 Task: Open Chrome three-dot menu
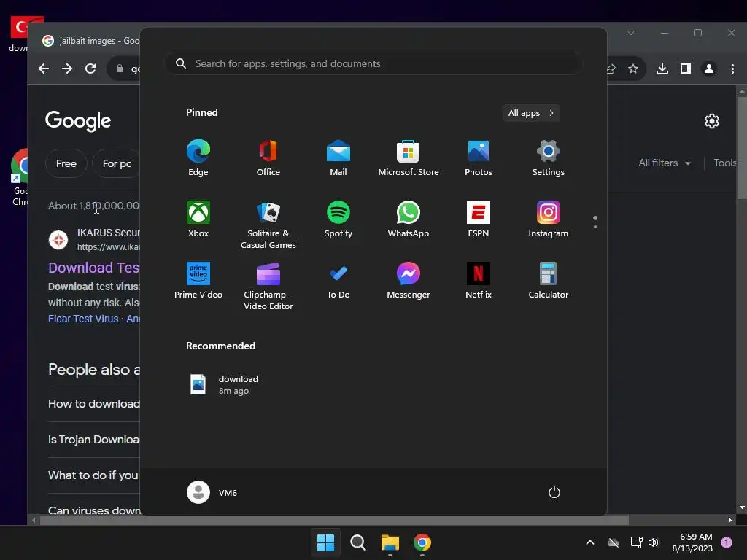click(x=732, y=69)
